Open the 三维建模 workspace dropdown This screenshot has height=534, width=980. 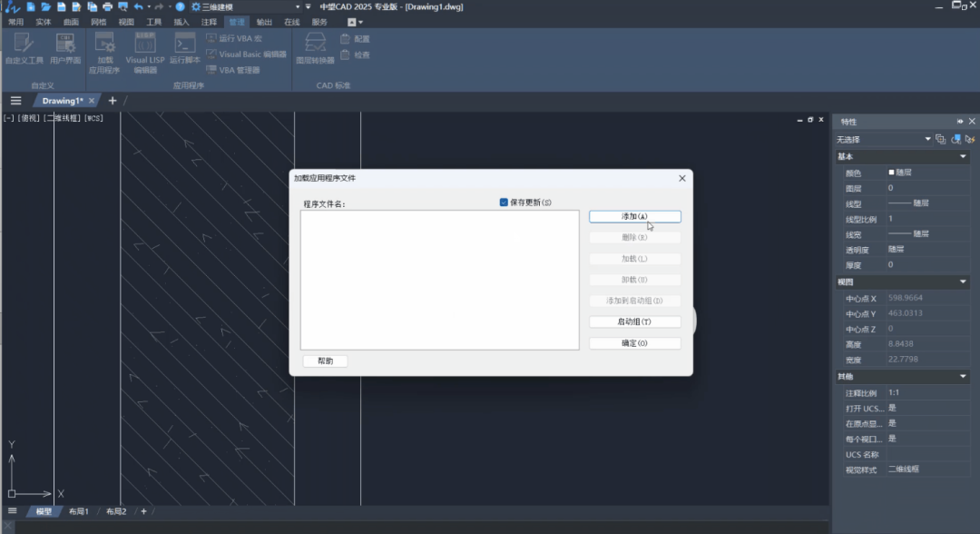click(245, 7)
